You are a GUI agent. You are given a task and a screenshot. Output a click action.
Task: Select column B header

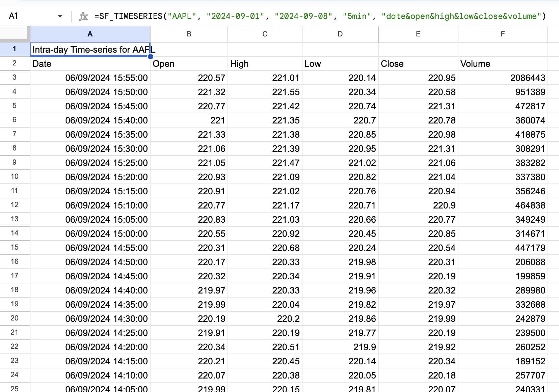tap(188, 34)
